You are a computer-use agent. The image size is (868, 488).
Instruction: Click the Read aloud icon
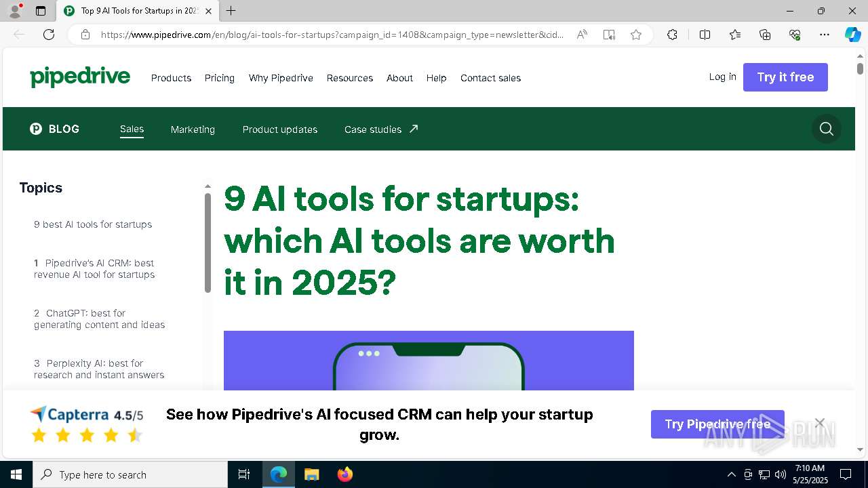coord(582,35)
